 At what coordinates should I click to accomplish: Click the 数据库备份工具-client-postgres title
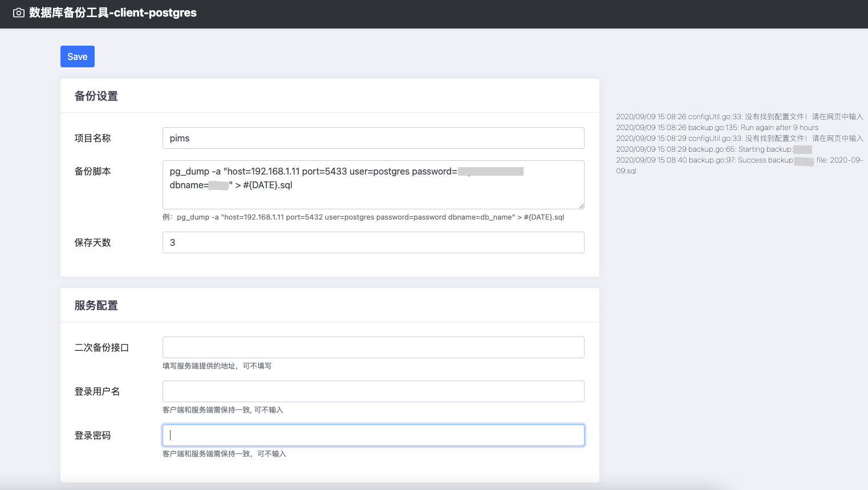(113, 13)
